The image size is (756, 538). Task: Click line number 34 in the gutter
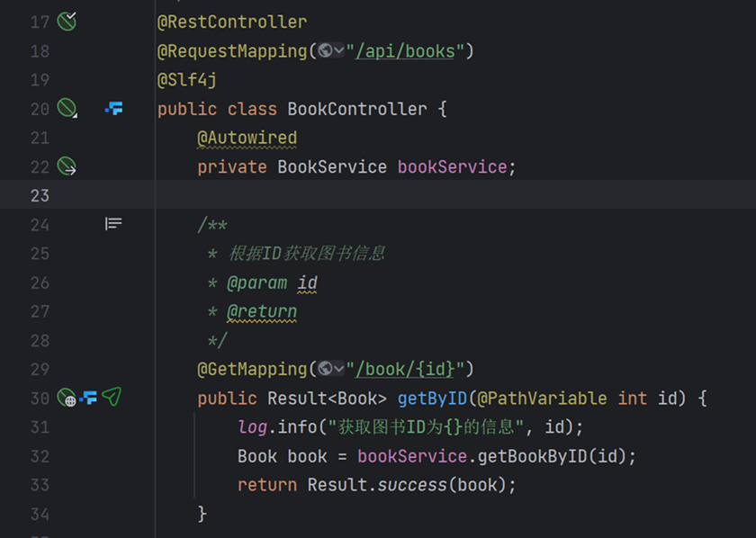coord(40,515)
